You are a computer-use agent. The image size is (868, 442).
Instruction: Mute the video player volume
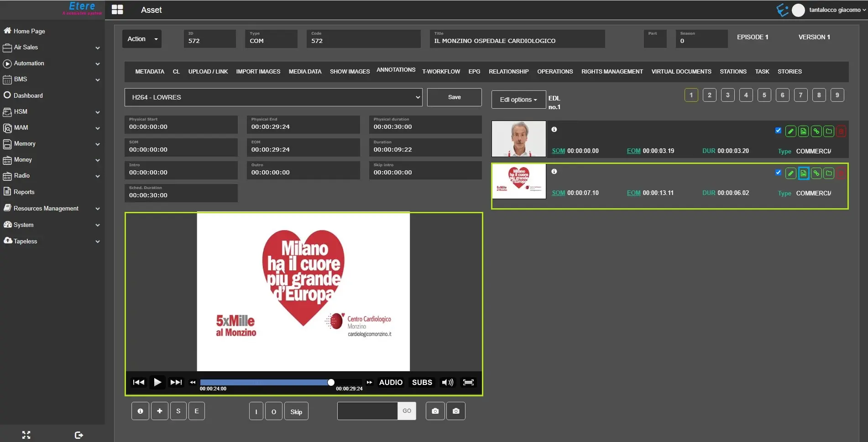click(447, 383)
